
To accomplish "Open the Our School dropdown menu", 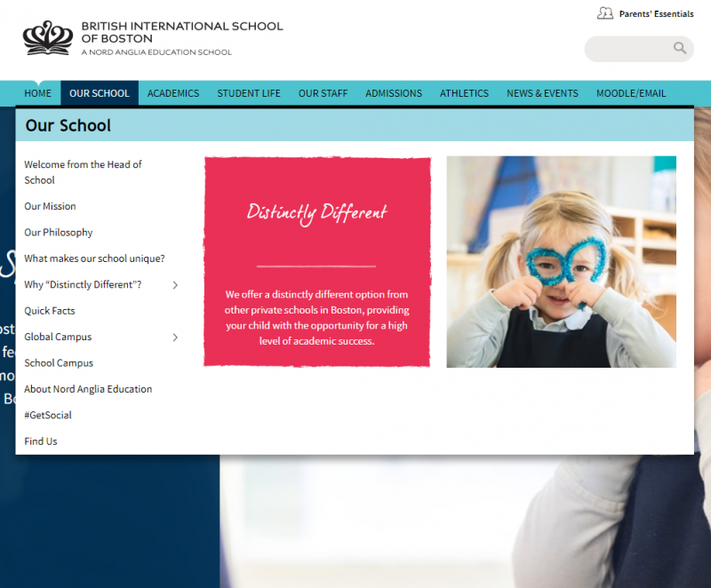I will click(x=99, y=92).
